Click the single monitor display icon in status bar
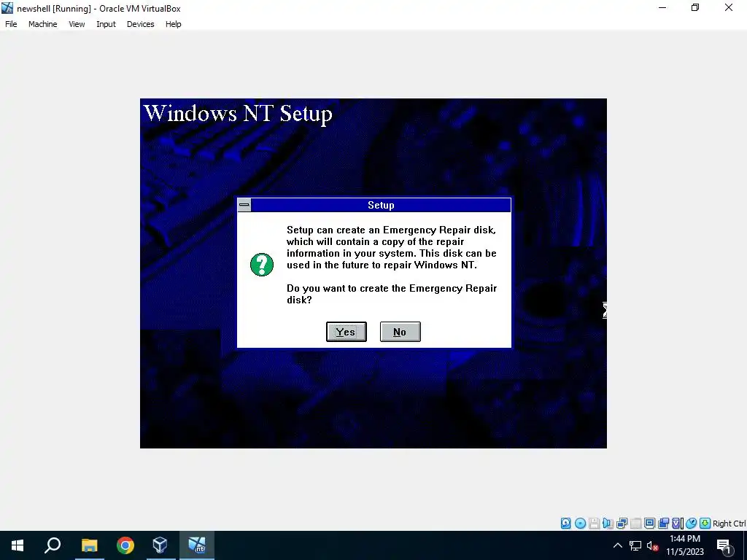Image resolution: width=747 pixels, height=560 pixels. 649,524
